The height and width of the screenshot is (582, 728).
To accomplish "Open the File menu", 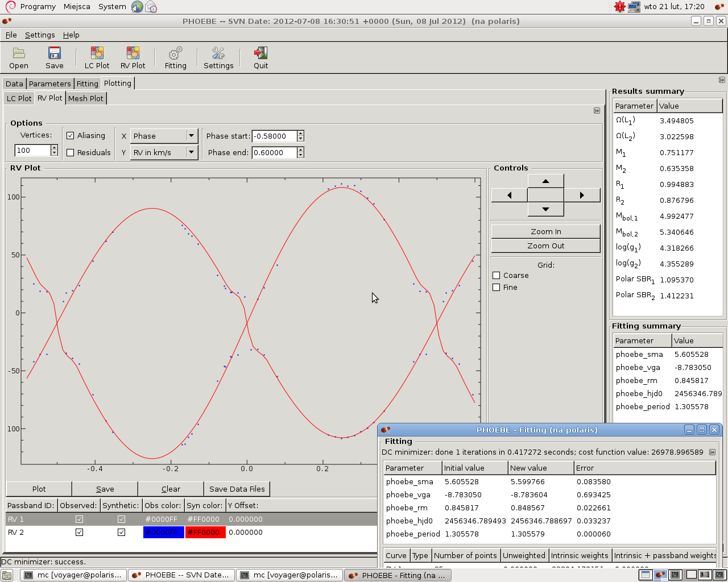I will [x=11, y=35].
